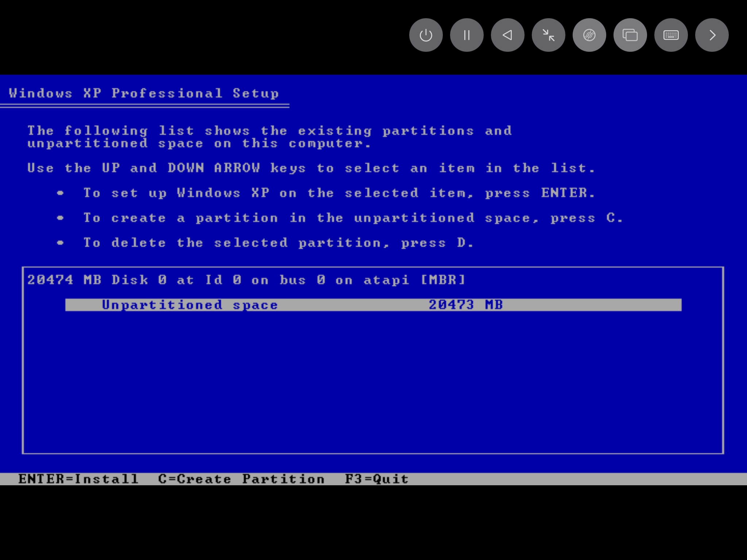Image resolution: width=747 pixels, height=560 pixels.
Task: Click the 'following list shows' paragraph
Action: tap(270, 137)
